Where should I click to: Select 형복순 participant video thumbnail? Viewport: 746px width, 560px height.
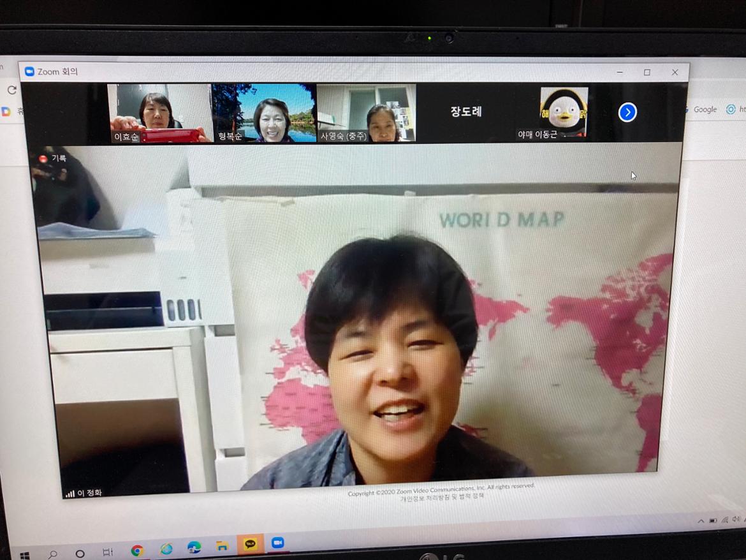(264, 114)
